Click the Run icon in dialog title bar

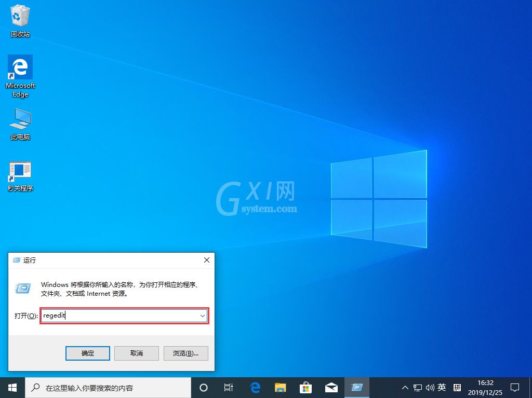16,260
